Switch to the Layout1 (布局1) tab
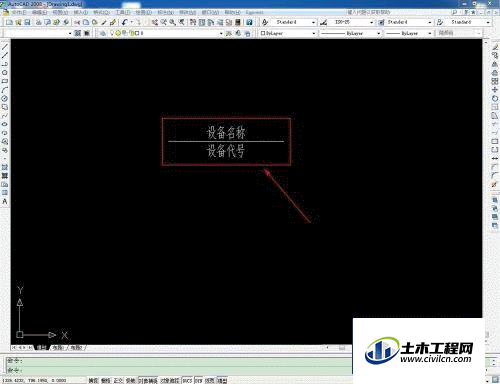Viewport: 500px width, 384px height. tap(58, 347)
